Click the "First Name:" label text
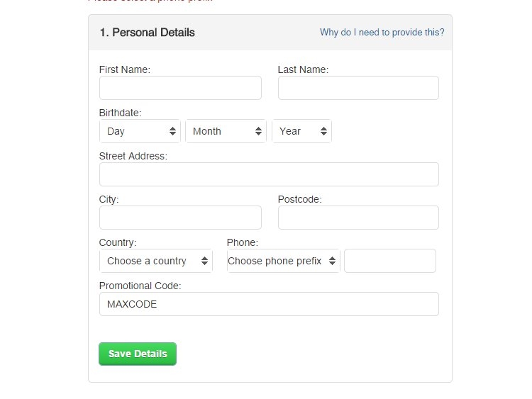This screenshot has width=532, height=399. pyautogui.click(x=125, y=69)
